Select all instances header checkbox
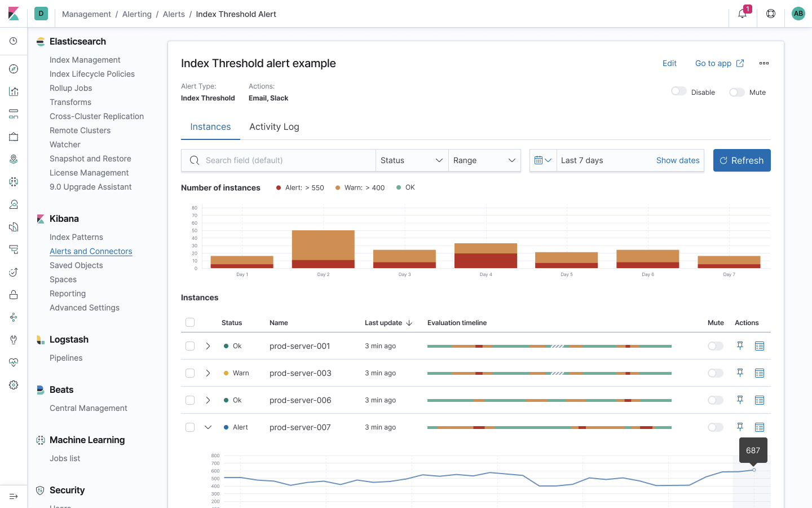Viewport: 812px width, 508px height. 190,322
